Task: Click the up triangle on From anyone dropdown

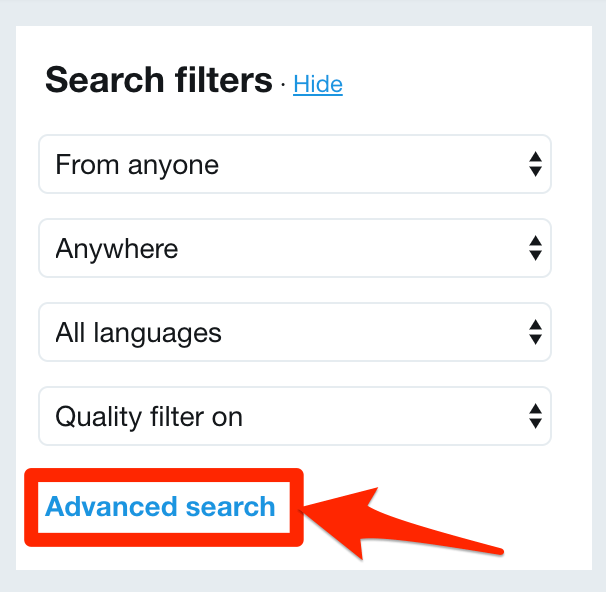Action: [x=536, y=158]
